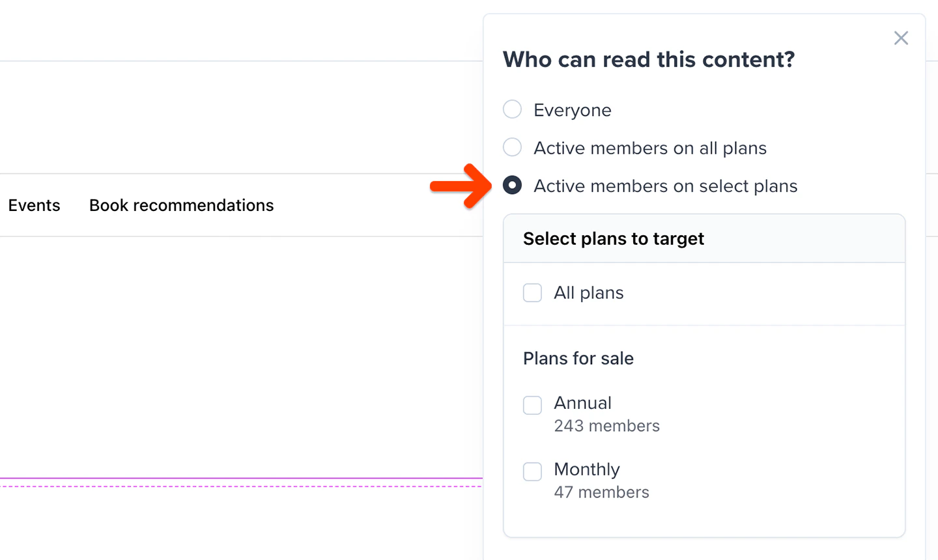Open the Book recommendations tab
This screenshot has width=938, height=560.
181,204
